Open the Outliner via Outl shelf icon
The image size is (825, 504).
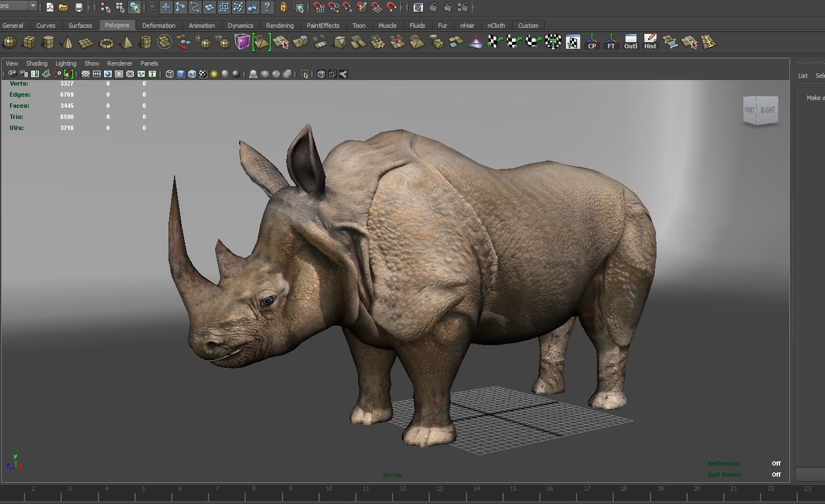click(630, 42)
